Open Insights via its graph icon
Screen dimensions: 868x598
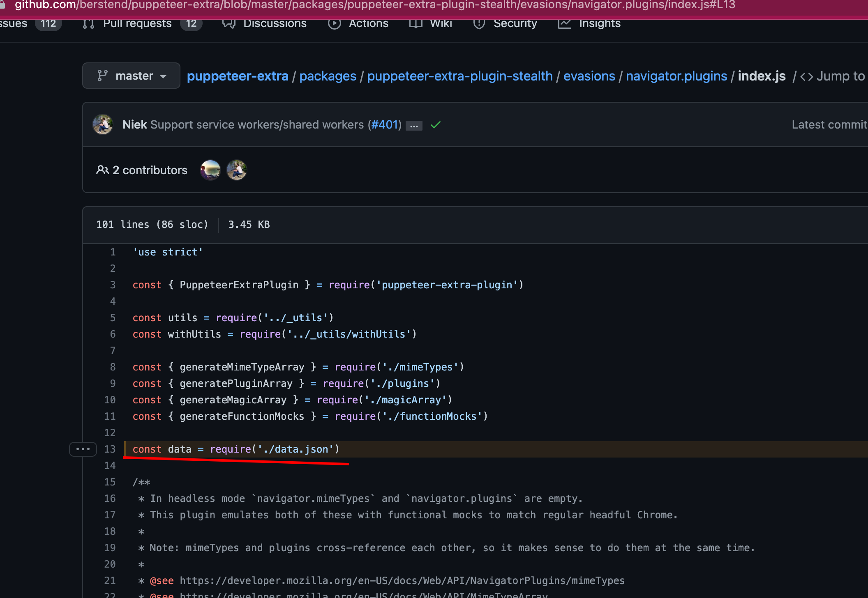(565, 23)
